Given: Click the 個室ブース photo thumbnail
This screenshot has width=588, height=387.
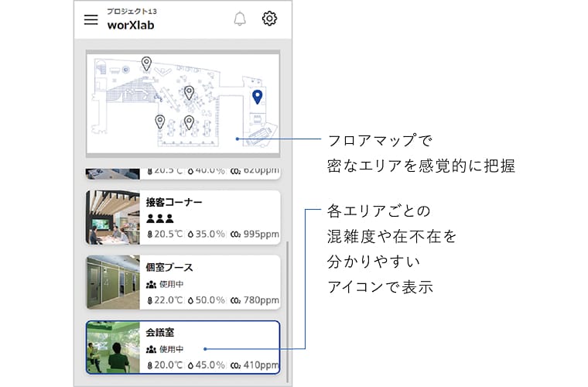Looking at the screenshot, I should (x=113, y=282).
